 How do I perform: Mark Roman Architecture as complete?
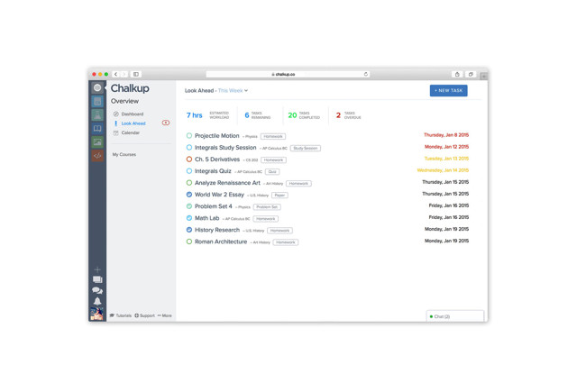tap(189, 242)
